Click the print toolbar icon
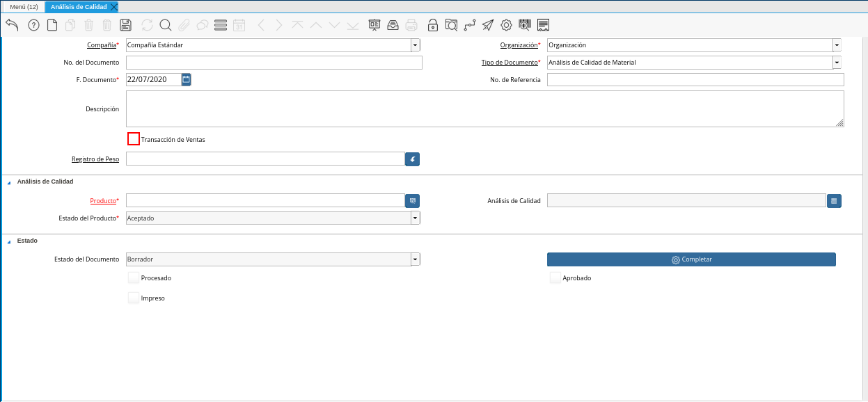868x402 pixels. [411, 25]
